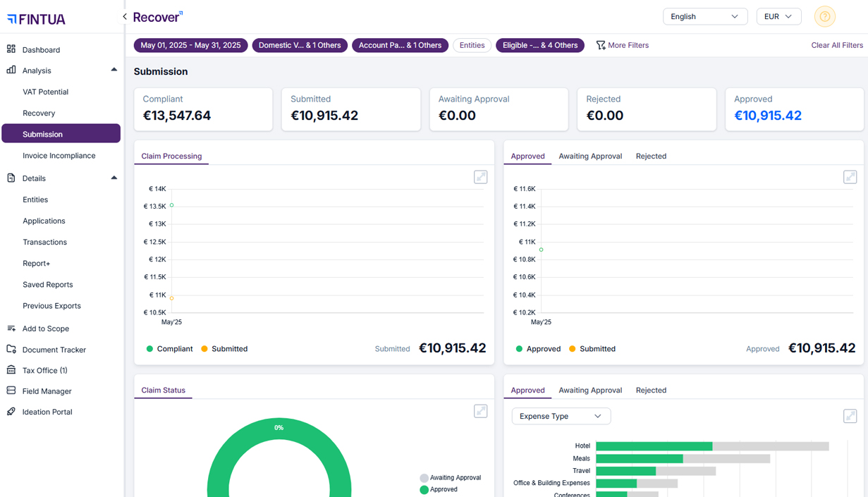
Task: Open the Eligible -... & 4 Others filter
Action: (x=540, y=45)
